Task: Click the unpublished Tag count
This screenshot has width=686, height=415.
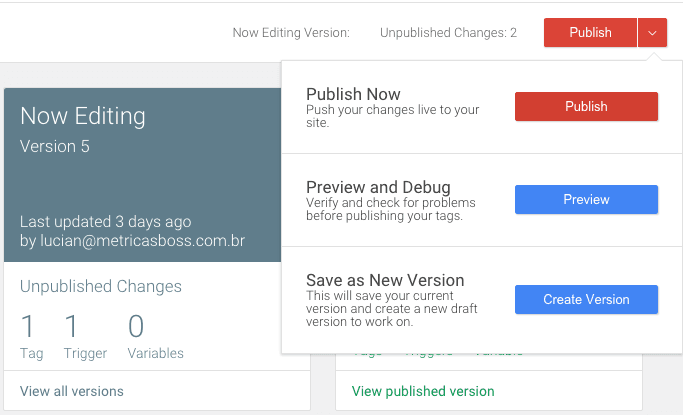Action: click(x=28, y=327)
